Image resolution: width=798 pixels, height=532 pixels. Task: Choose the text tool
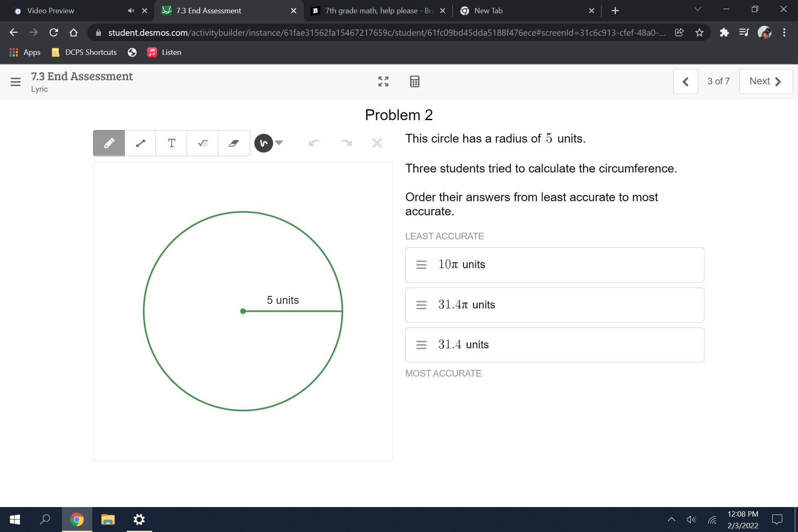pyautogui.click(x=171, y=143)
